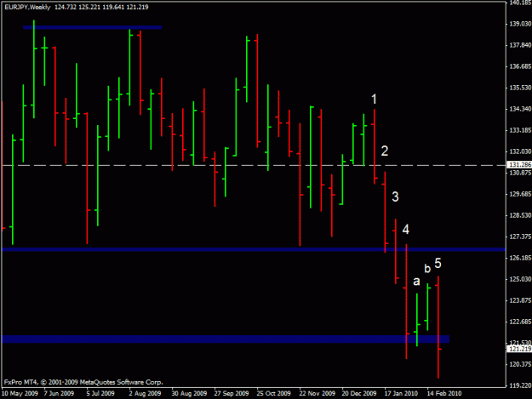This screenshot has height=399, width=532.
Task: Select the white dashed horizontal line at 131.286
Action: (x=254, y=165)
